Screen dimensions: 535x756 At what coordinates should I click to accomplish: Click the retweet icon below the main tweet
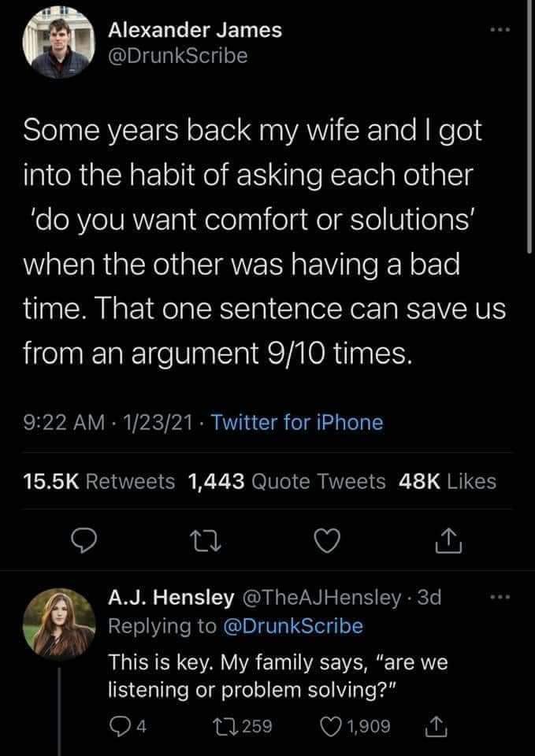coord(205,541)
